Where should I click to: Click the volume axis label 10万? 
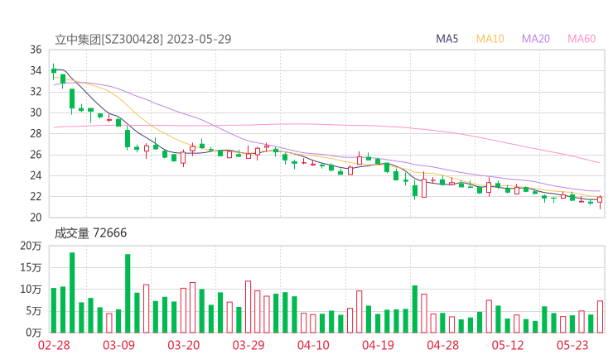(x=31, y=290)
